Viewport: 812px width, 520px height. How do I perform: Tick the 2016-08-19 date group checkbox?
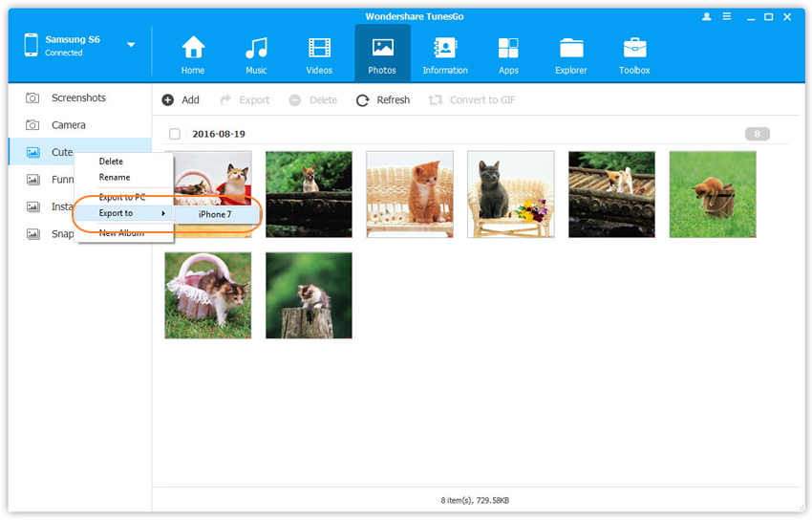(175, 135)
